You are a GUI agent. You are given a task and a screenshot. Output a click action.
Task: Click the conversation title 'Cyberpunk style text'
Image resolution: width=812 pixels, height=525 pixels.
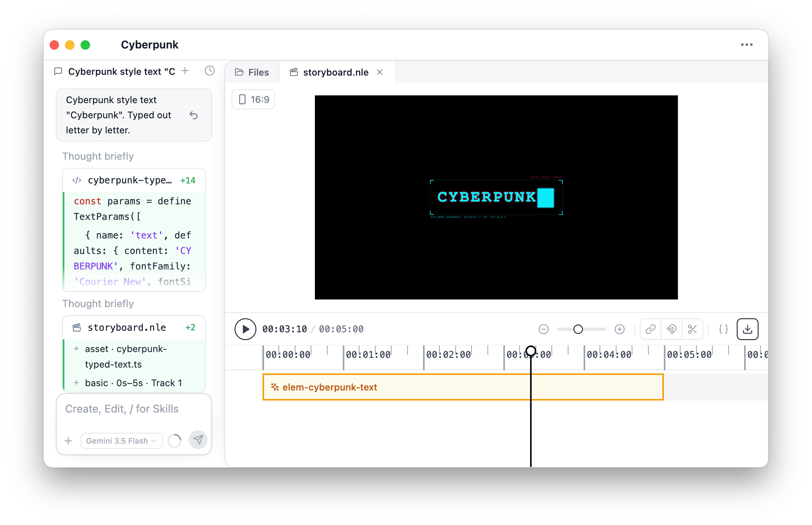[x=121, y=72]
